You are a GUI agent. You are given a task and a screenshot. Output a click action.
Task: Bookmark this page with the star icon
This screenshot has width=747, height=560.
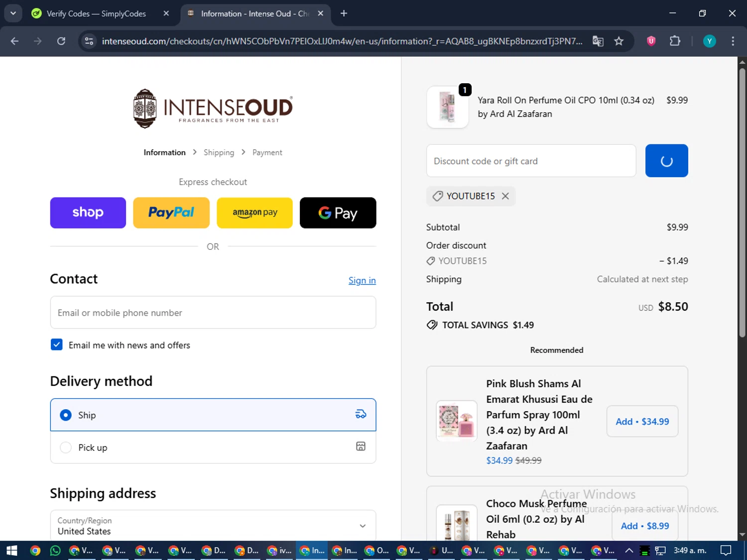(619, 41)
